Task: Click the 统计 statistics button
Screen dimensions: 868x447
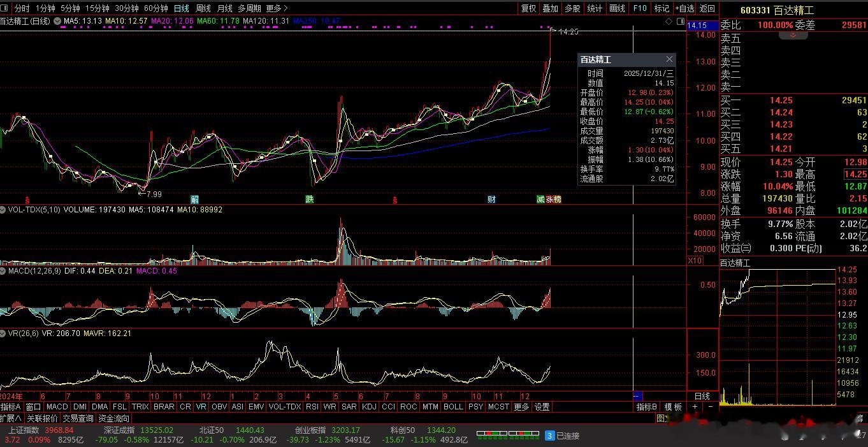Action: coord(595,8)
